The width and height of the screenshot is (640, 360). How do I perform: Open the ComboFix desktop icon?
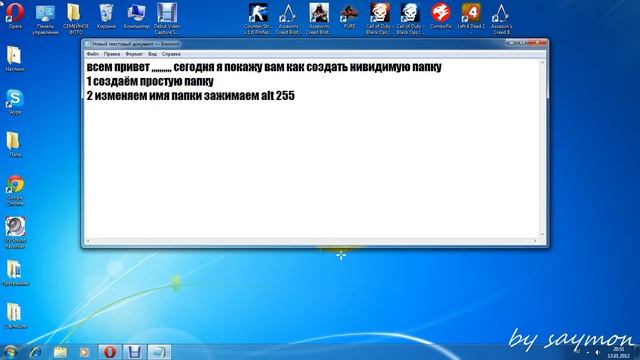pos(440,16)
